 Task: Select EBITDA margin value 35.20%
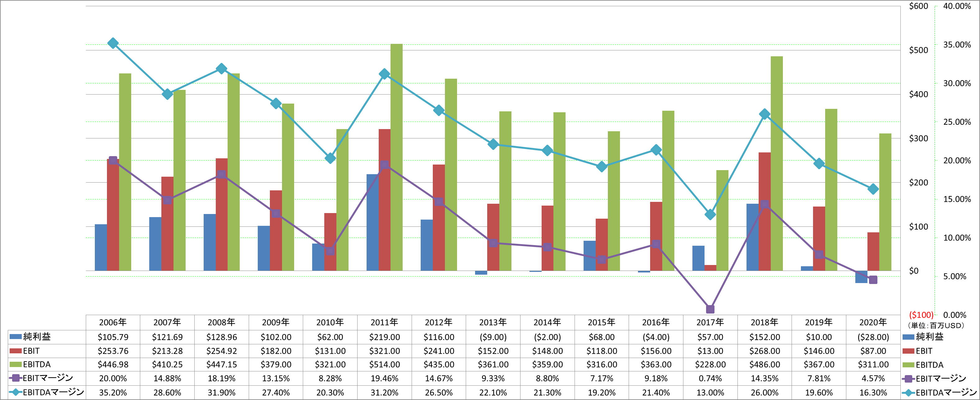tap(113, 393)
